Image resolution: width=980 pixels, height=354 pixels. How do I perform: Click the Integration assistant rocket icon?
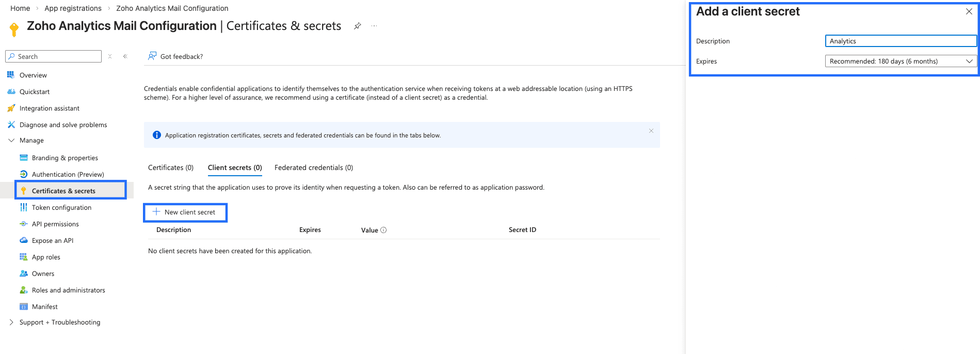[11, 108]
